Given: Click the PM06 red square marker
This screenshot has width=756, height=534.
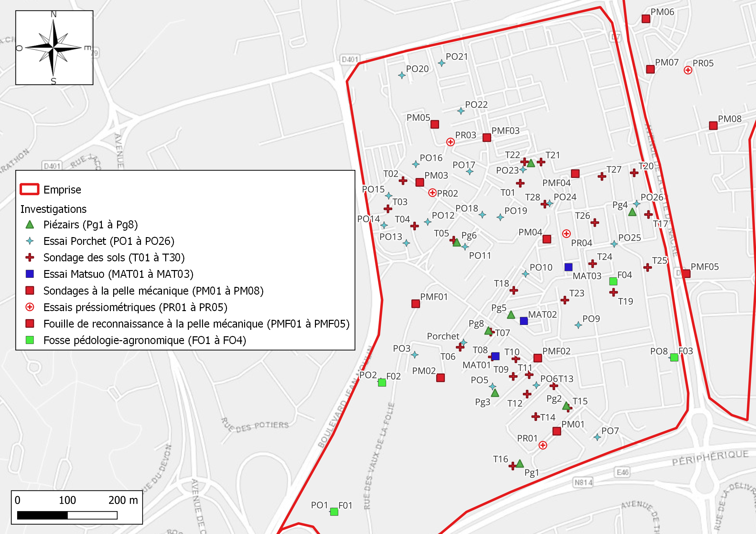Looking at the screenshot, I should pyautogui.click(x=646, y=19).
